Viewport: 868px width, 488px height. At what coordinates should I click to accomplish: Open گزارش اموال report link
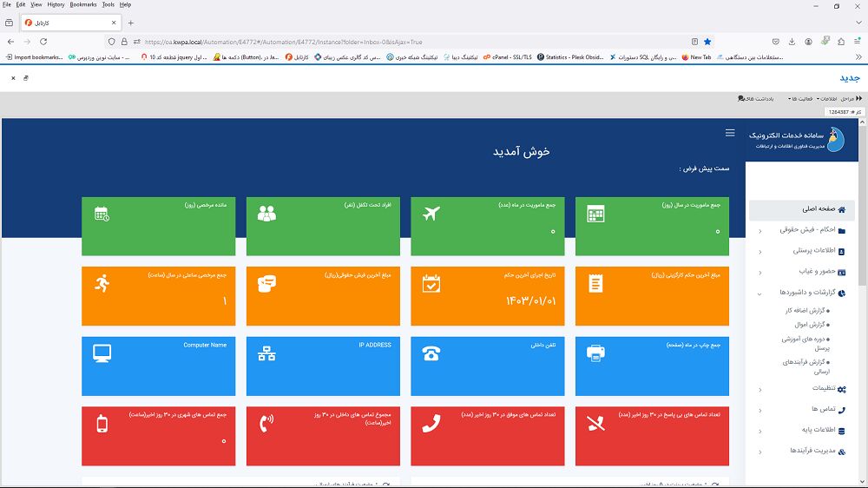812,325
